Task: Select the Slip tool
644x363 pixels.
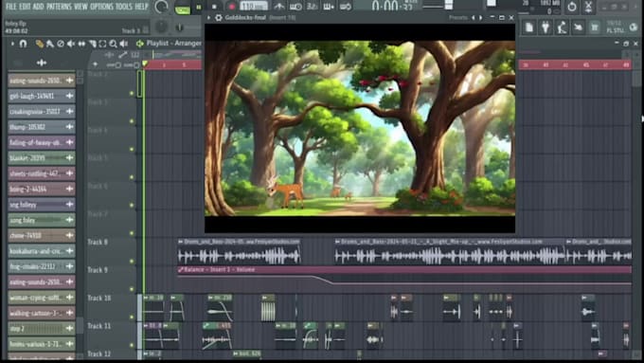Action: 81,44
